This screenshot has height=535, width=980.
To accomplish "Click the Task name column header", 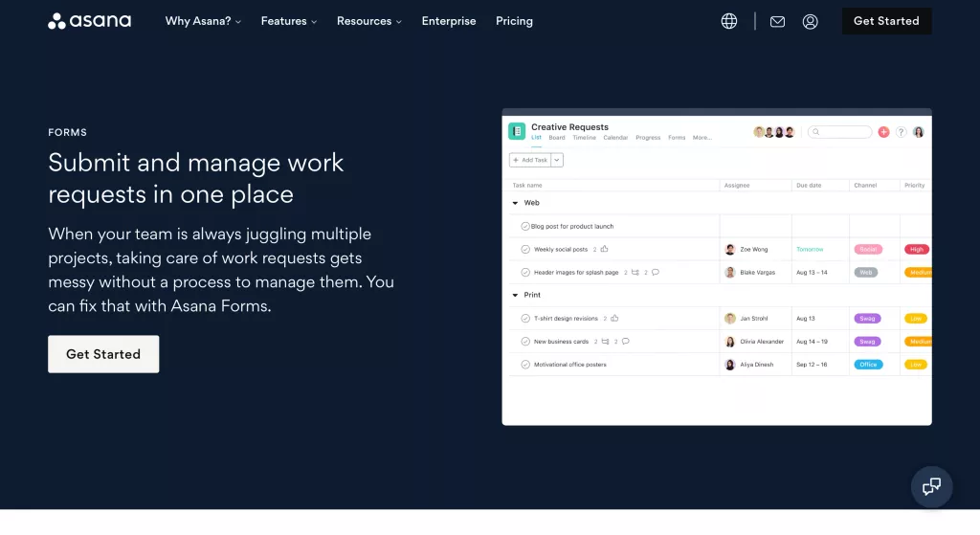I will pos(527,186).
